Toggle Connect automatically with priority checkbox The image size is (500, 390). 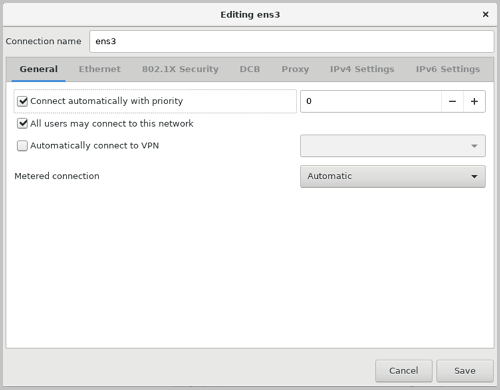tap(22, 101)
